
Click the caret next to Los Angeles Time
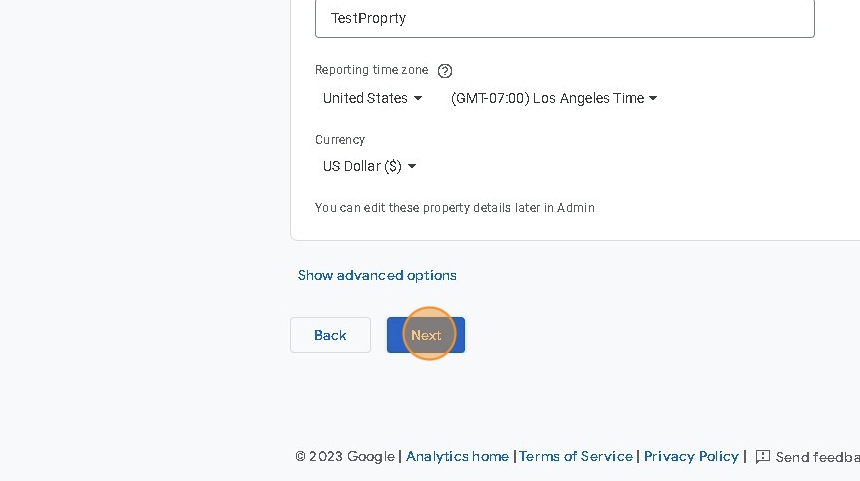click(653, 98)
